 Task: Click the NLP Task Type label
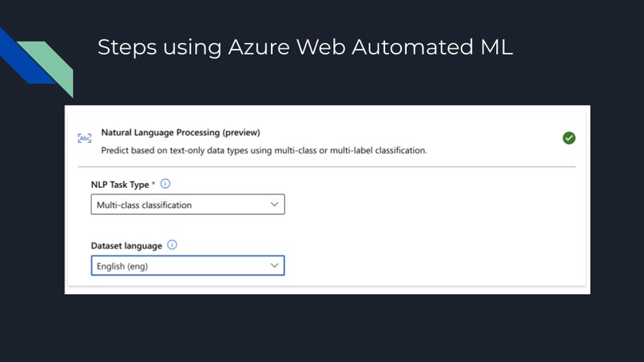coord(120,185)
